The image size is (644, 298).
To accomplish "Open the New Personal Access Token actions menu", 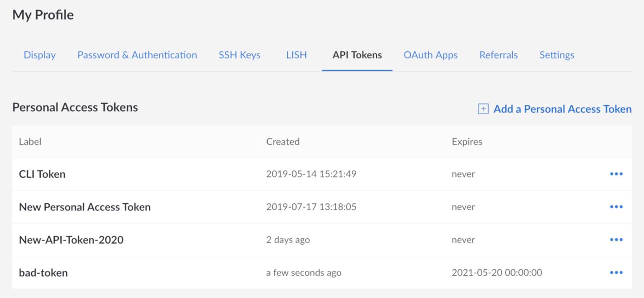I will click(x=616, y=207).
